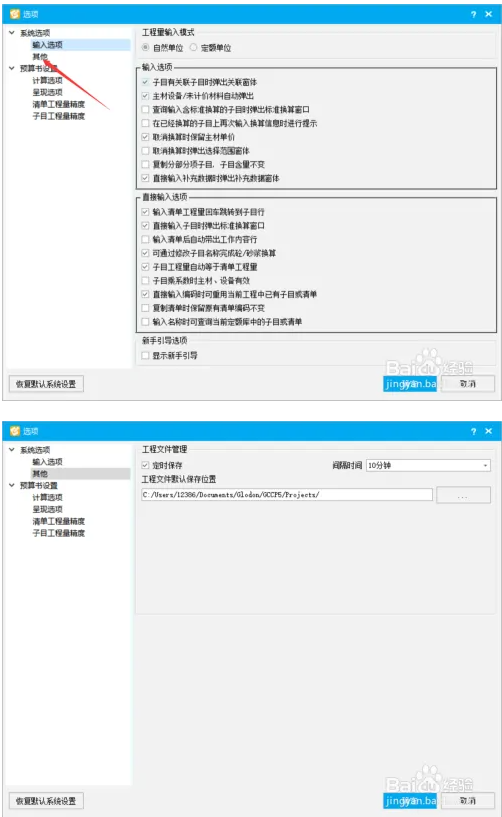Toggle 子目有关联子目时弹出关联窗体 checkbox
502x817 pixels.
(x=145, y=82)
